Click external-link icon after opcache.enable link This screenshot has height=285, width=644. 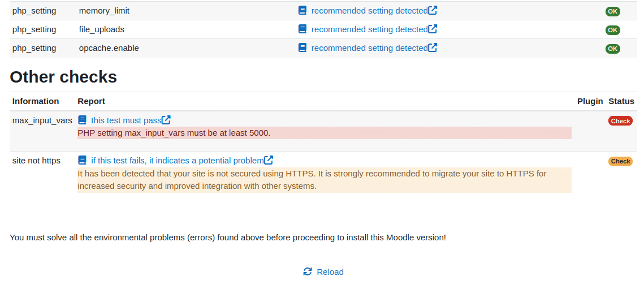click(433, 48)
